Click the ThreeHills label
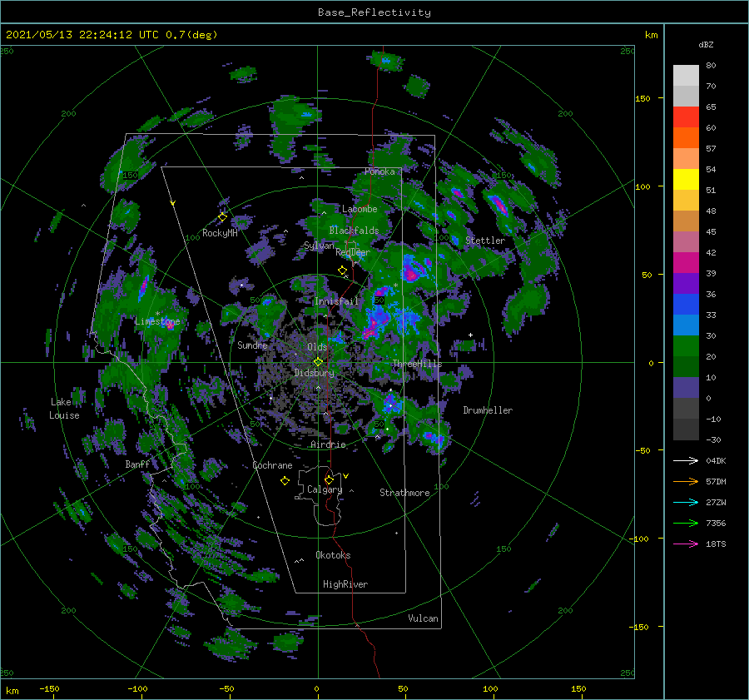Image resolution: width=749 pixels, height=700 pixels. 417,364
